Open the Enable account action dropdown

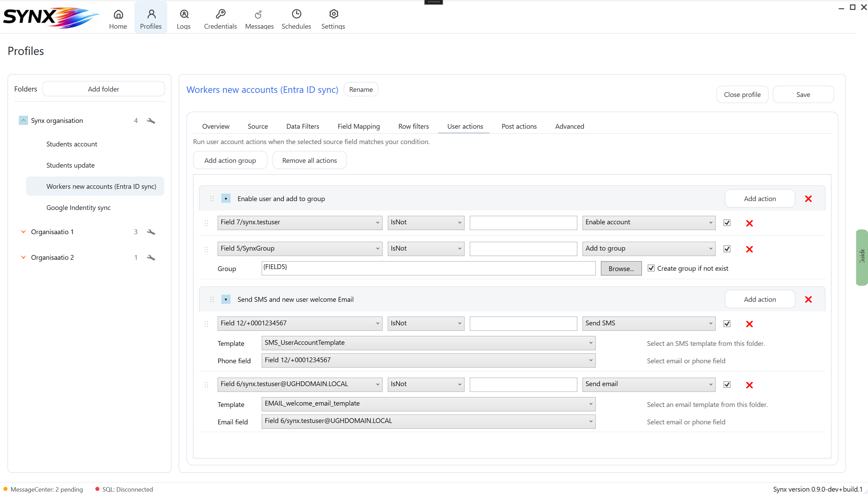(649, 223)
